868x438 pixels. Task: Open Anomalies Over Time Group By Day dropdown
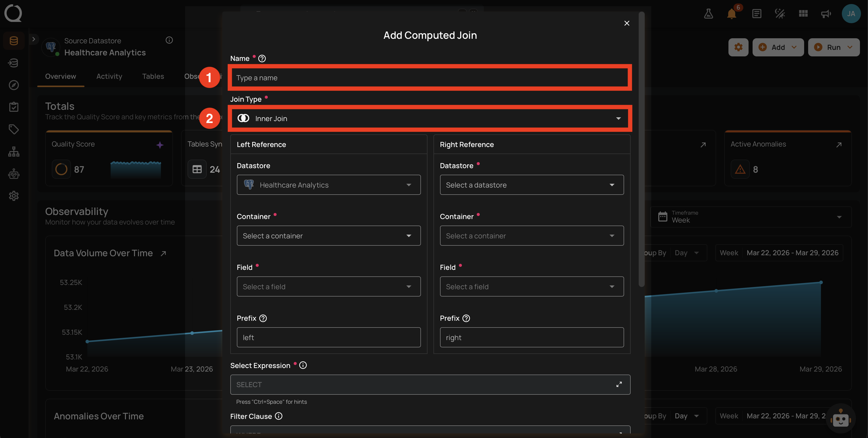tap(687, 416)
